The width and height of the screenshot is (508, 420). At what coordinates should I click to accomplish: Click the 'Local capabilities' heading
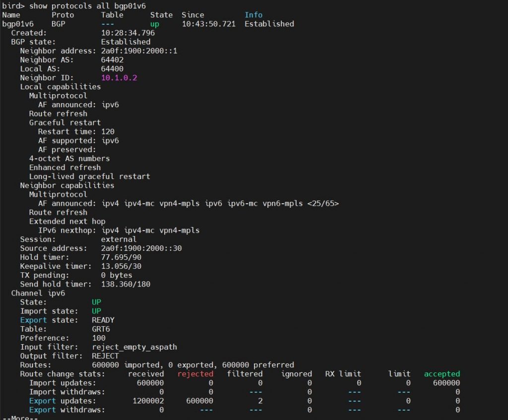click(x=60, y=87)
